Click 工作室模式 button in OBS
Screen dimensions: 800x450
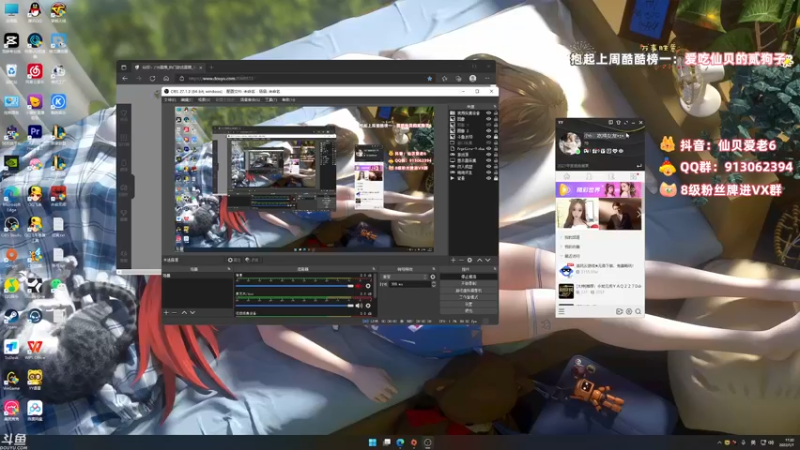(x=468, y=297)
